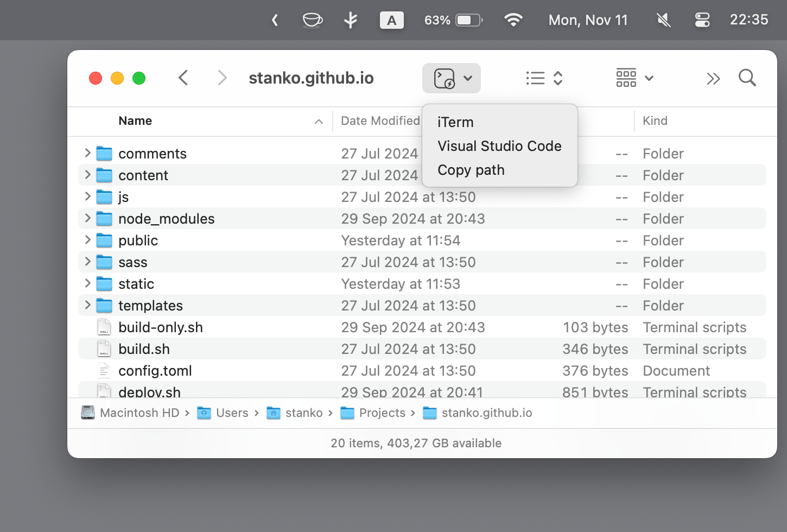The image size is (787, 532).
Task: Go back with the left arrow button
Action: (183, 78)
